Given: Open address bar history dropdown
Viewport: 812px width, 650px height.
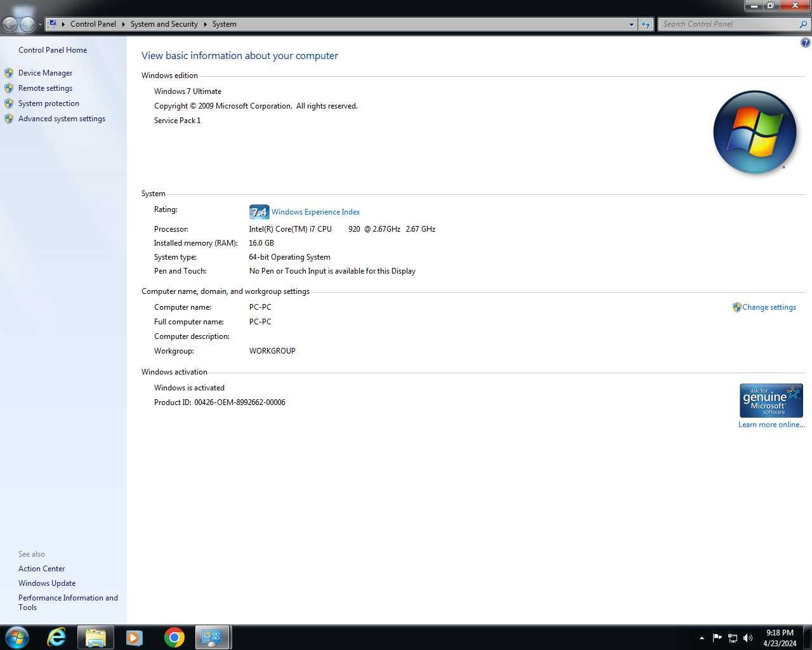Looking at the screenshot, I should click(x=631, y=24).
